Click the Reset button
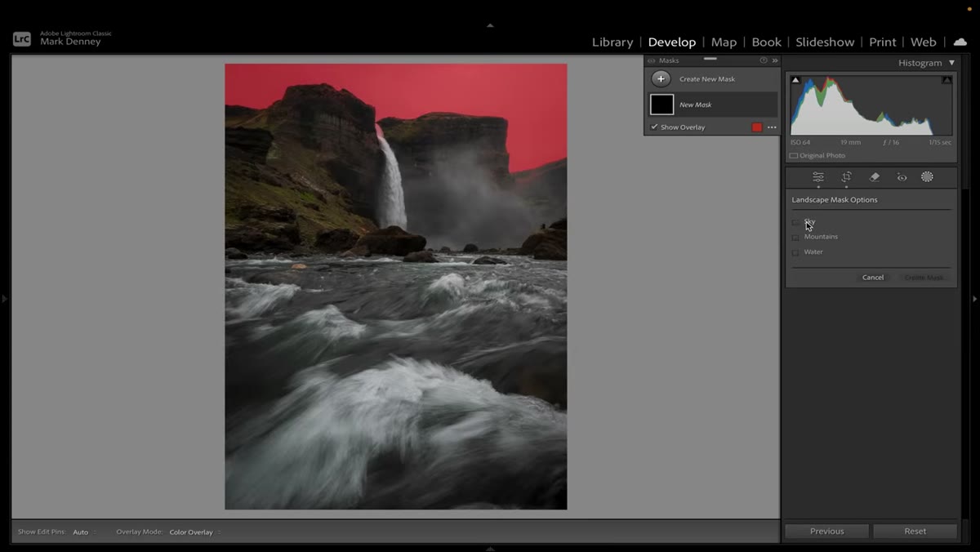 (x=915, y=532)
